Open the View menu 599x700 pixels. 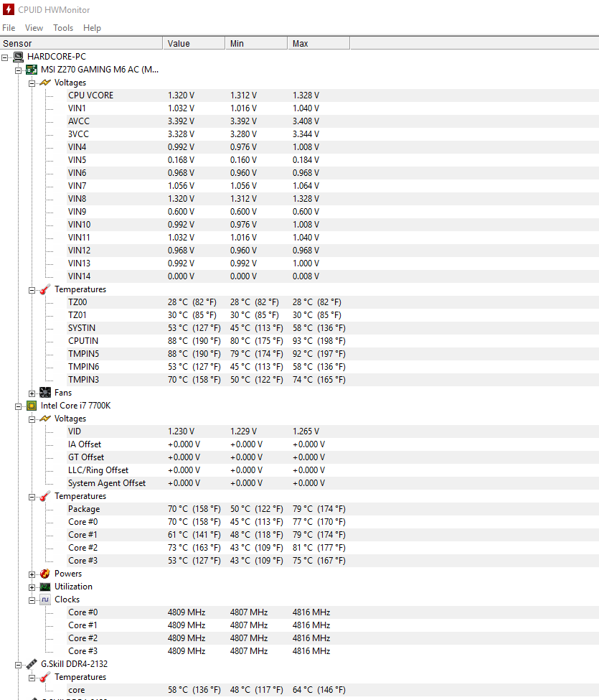click(34, 27)
